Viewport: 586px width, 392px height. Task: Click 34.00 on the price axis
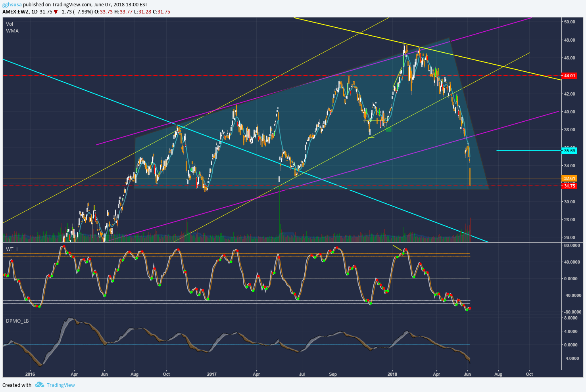coord(569,166)
